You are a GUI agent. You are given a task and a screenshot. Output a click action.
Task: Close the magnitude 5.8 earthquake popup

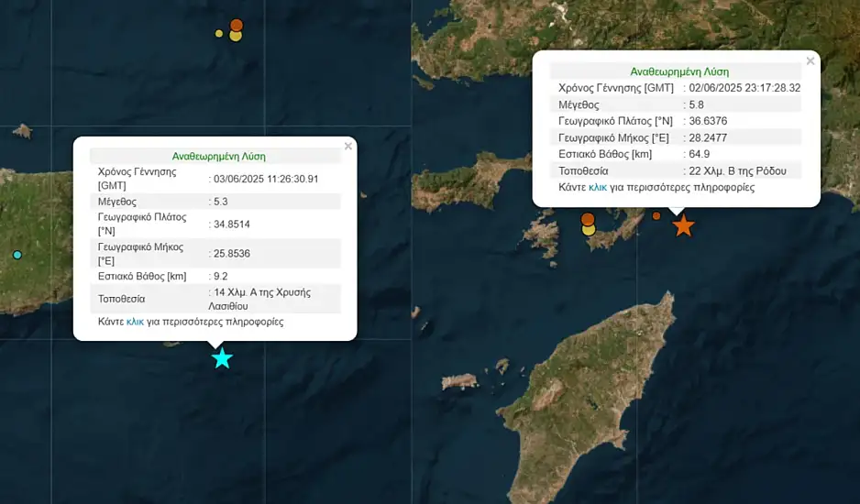click(810, 61)
